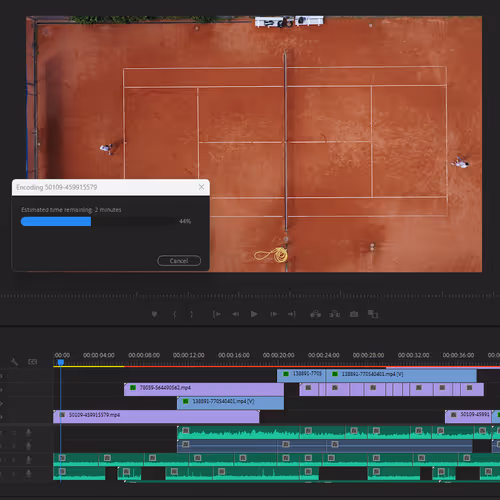Click the Go to Out point icon
Viewport: 500px width, 500px height.
[292, 314]
